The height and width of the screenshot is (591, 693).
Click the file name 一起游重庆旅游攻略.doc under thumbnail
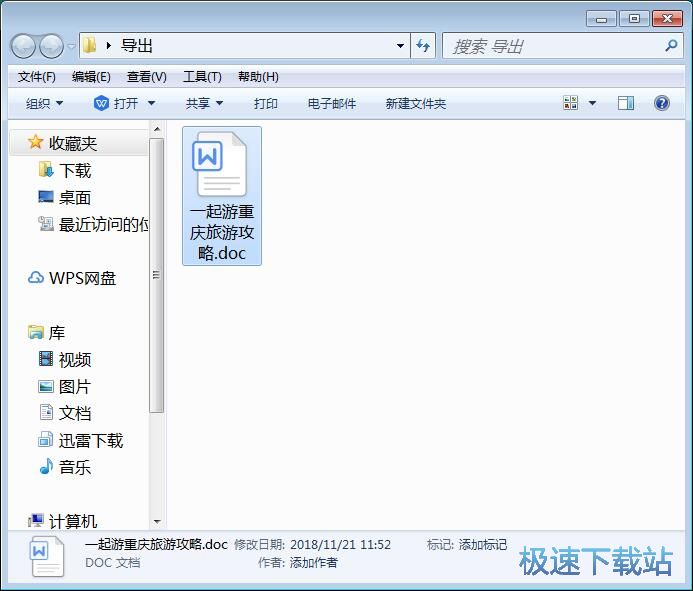coord(222,233)
